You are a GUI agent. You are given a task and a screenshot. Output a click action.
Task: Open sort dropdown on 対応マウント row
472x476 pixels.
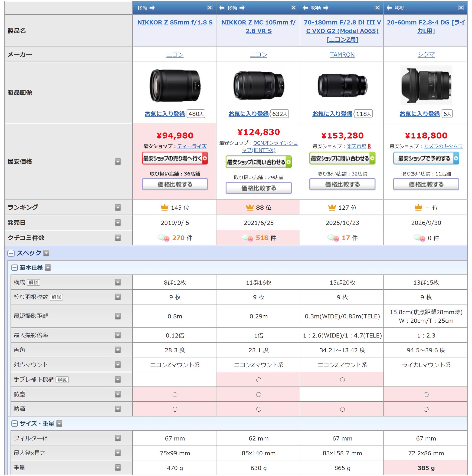point(118,365)
